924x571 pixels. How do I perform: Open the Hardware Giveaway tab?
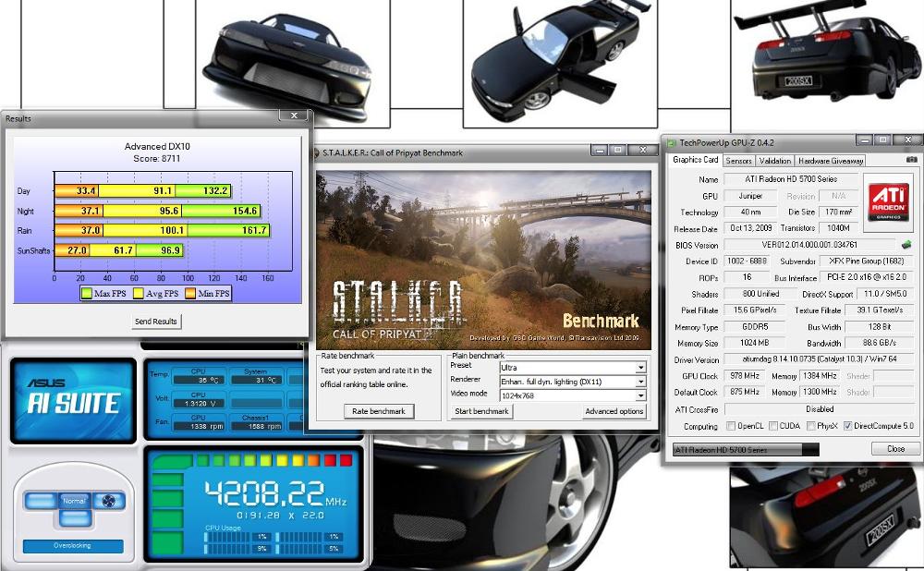point(831,160)
